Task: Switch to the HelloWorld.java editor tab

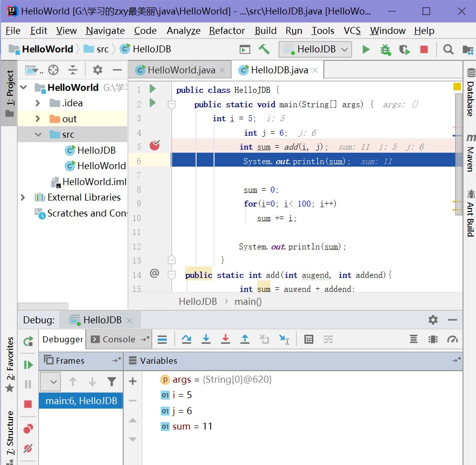Action: click(x=181, y=70)
